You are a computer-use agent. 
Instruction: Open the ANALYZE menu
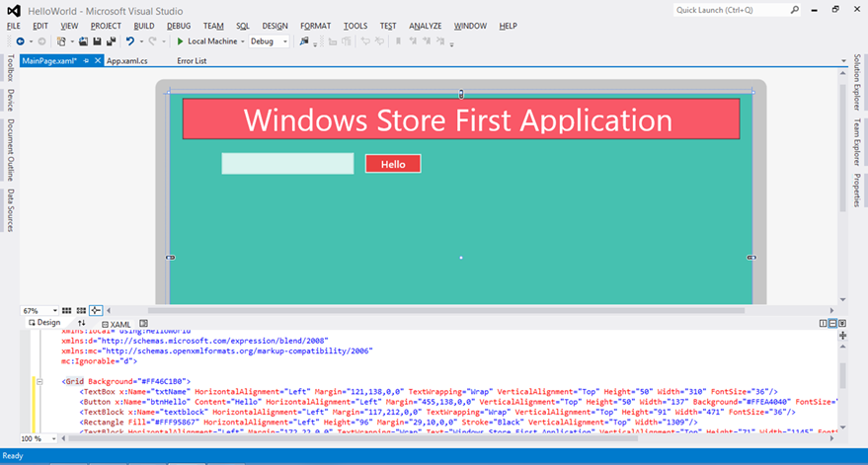coord(426,26)
